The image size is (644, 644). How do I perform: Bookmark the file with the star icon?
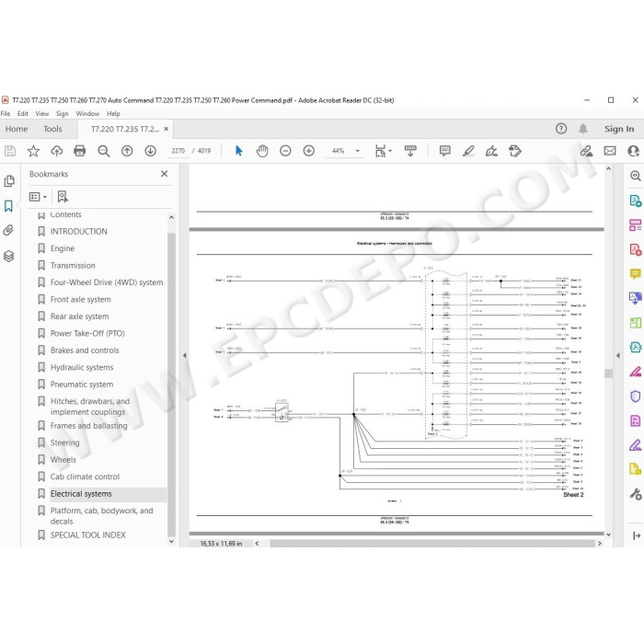point(33,151)
